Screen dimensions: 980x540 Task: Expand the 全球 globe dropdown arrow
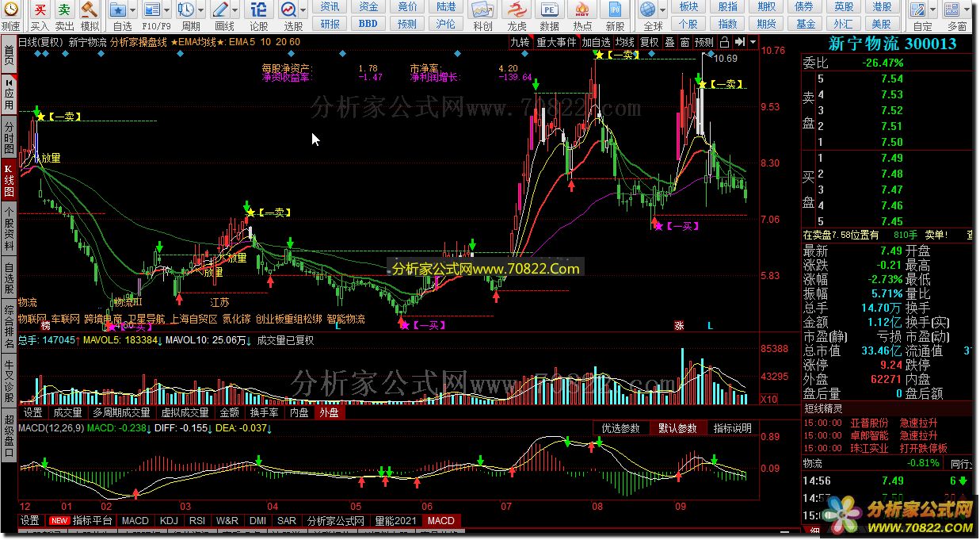point(662,11)
